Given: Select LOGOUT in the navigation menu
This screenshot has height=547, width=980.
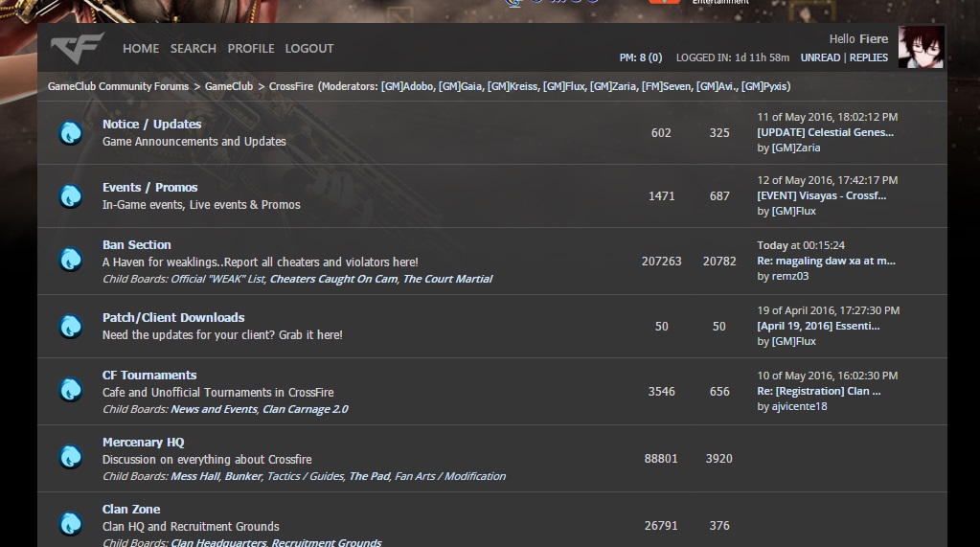Looking at the screenshot, I should coord(309,48).
